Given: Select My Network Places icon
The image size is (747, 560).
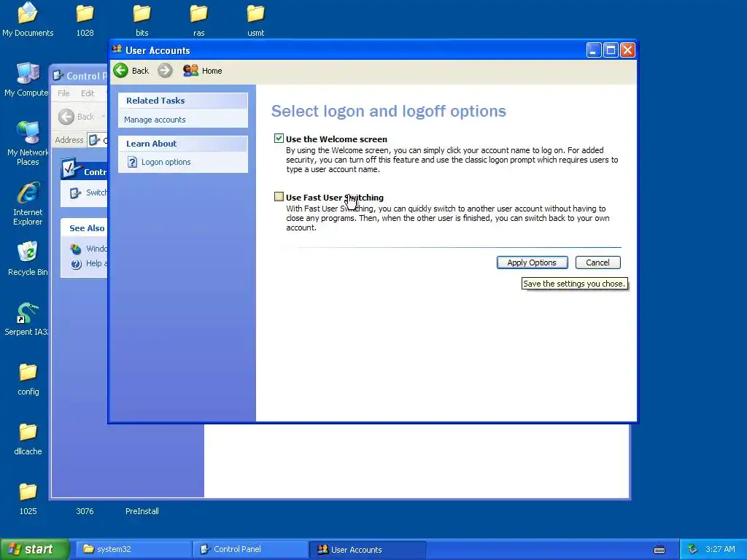Looking at the screenshot, I should [x=28, y=143].
